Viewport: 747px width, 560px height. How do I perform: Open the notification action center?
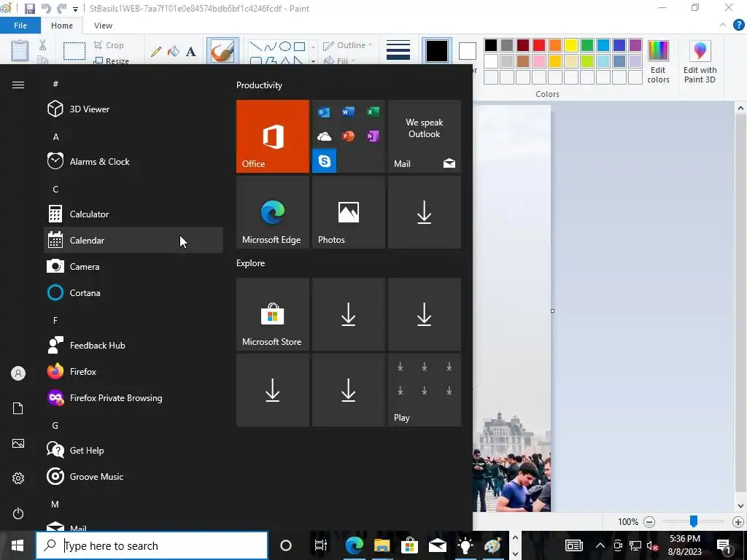pos(724,545)
